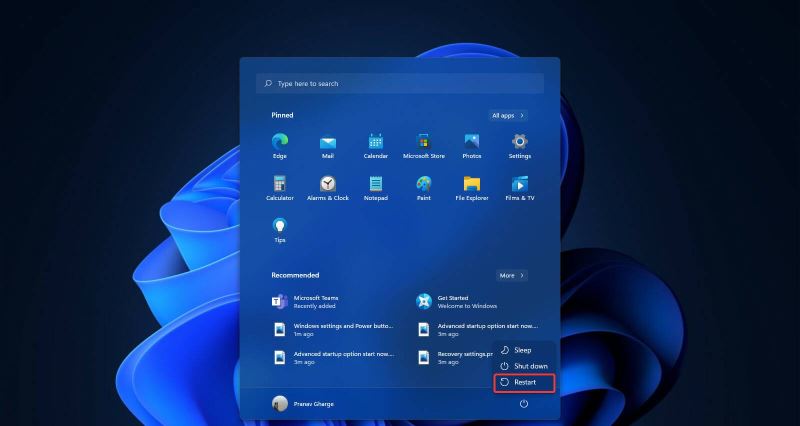Expand More recommended items
This screenshot has width=800, height=426.
512,275
